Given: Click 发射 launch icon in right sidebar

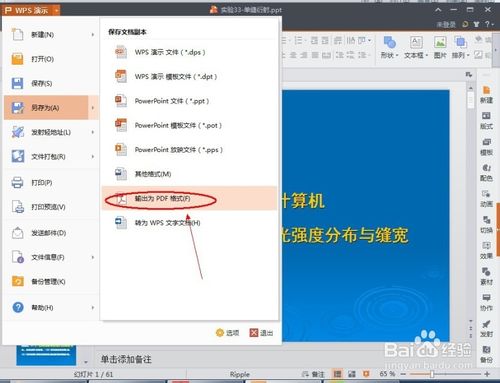Looking at the screenshot, I should pyautogui.click(x=486, y=328).
